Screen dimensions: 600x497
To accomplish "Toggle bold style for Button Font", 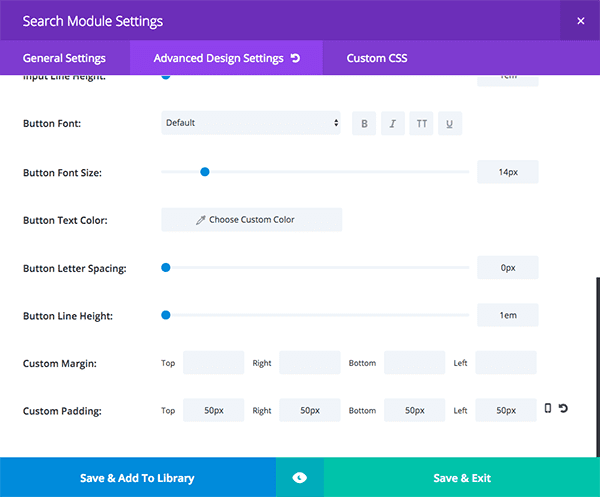I will [364, 124].
